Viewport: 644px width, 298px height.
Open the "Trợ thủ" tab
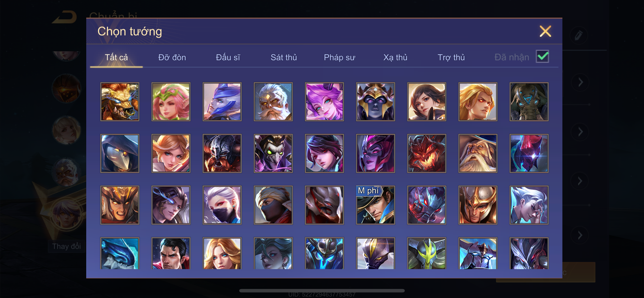tap(451, 57)
